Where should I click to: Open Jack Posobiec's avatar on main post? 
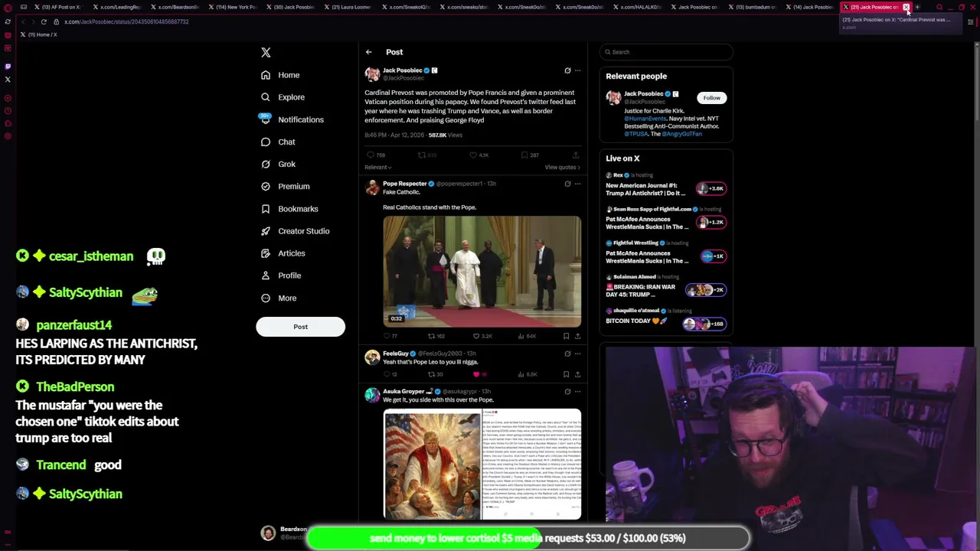pyautogui.click(x=372, y=74)
